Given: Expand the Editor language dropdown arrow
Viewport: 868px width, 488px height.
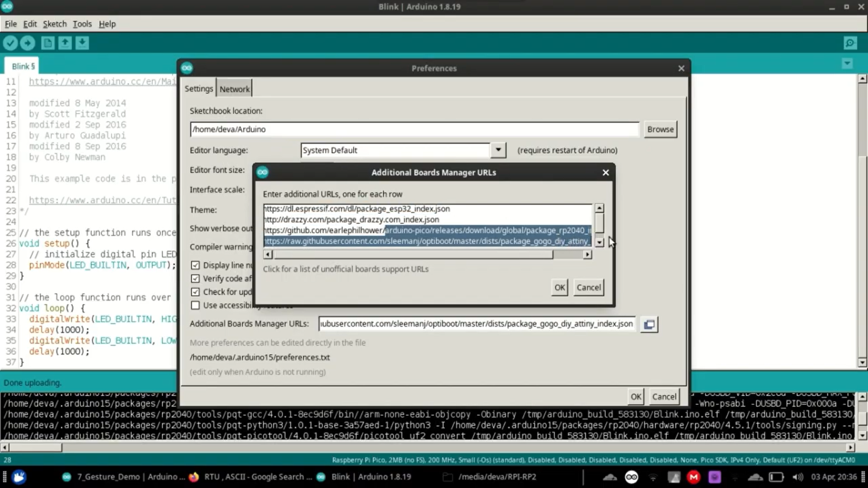Looking at the screenshot, I should [498, 150].
